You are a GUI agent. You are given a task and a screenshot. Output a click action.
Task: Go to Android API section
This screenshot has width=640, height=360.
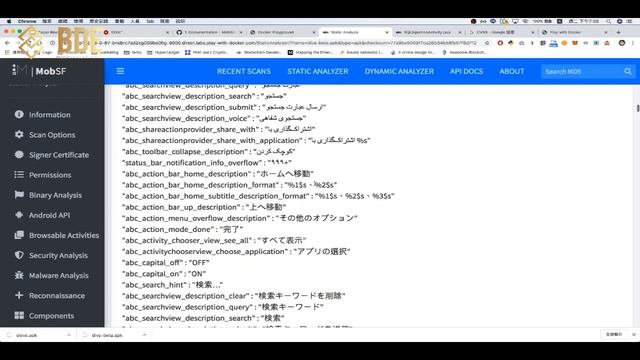pos(42,215)
